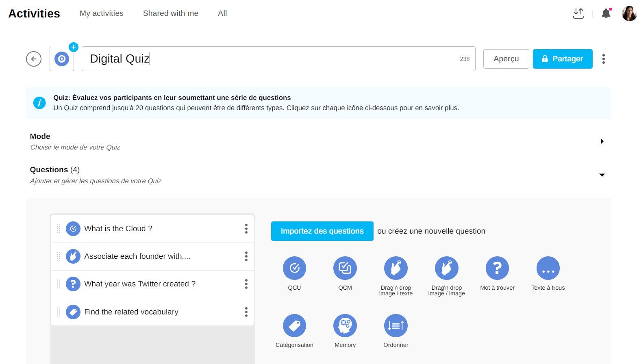
Task: Switch to the My activities tab
Action: coord(101,13)
